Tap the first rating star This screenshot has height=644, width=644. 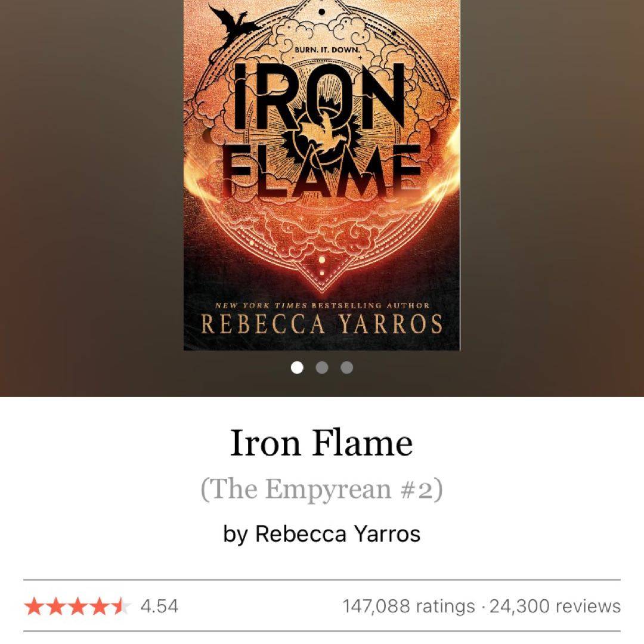coord(34,606)
